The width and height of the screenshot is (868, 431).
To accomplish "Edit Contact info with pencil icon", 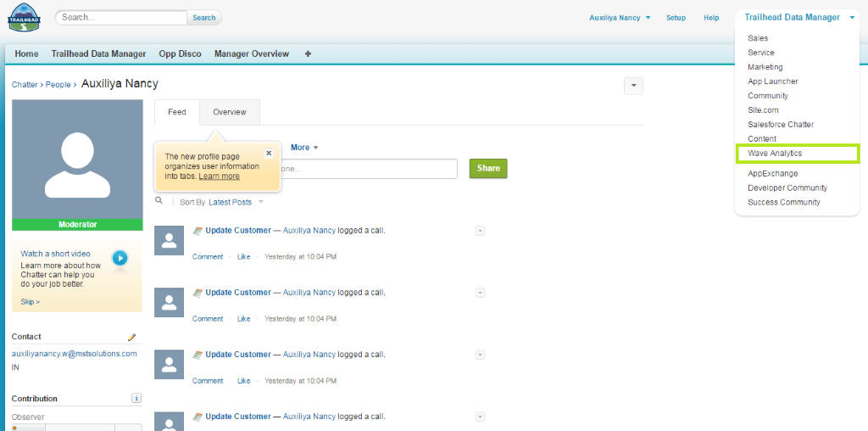I will [131, 337].
